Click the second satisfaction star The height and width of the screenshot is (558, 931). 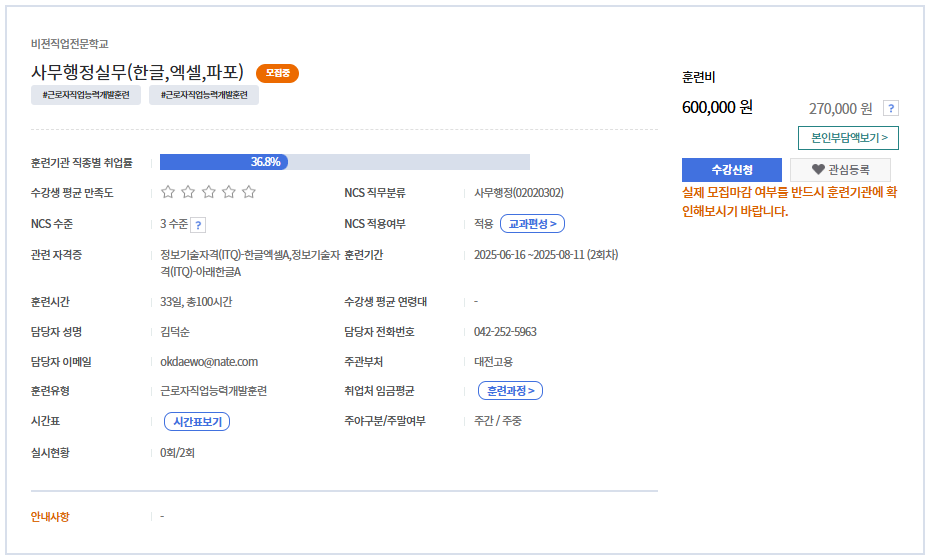pyautogui.click(x=188, y=192)
